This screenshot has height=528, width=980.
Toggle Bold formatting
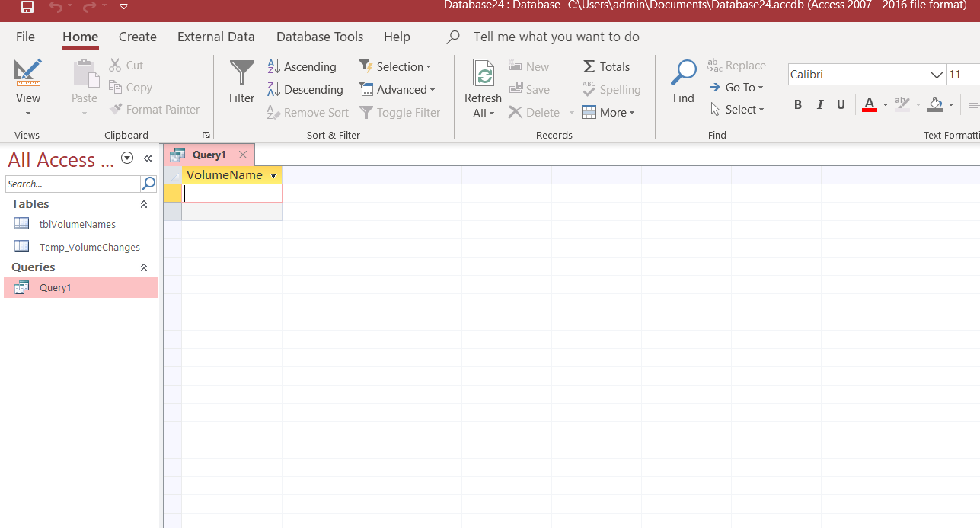(798, 105)
